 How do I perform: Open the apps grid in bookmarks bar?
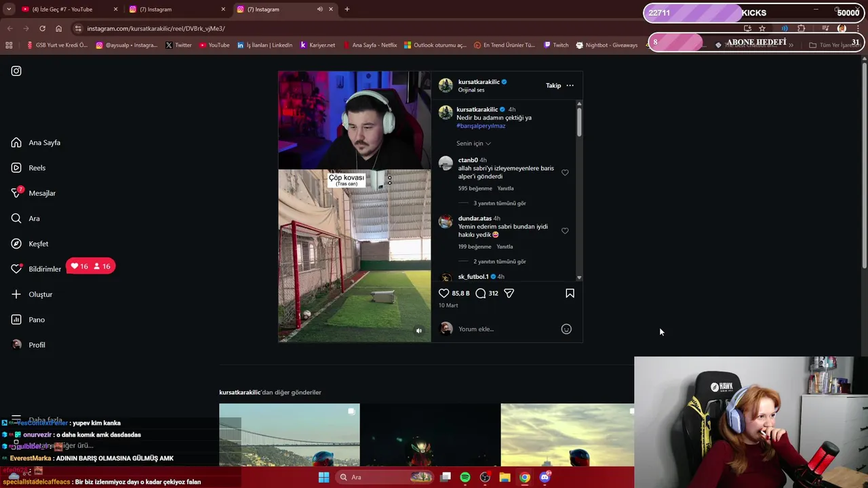(x=9, y=45)
